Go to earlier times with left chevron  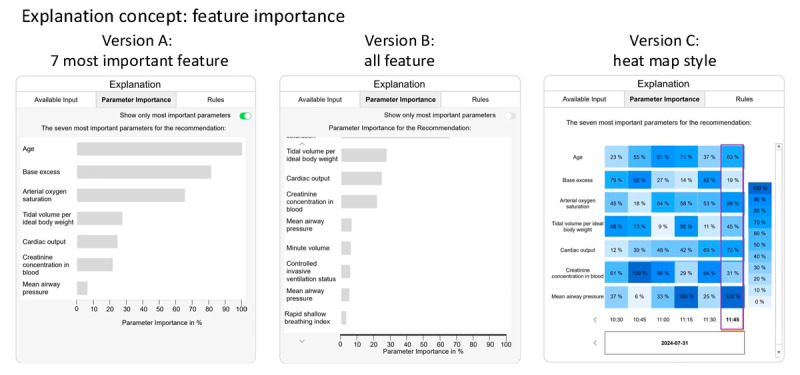(x=595, y=320)
